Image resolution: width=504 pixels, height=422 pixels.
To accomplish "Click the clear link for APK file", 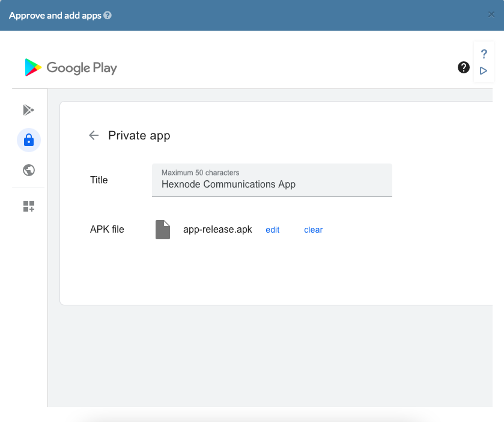I will [x=314, y=230].
